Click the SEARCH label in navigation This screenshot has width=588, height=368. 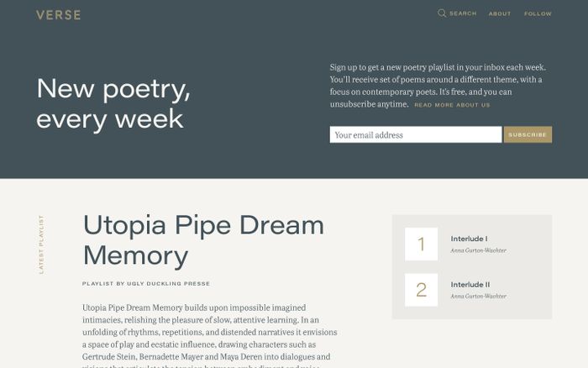[463, 13]
